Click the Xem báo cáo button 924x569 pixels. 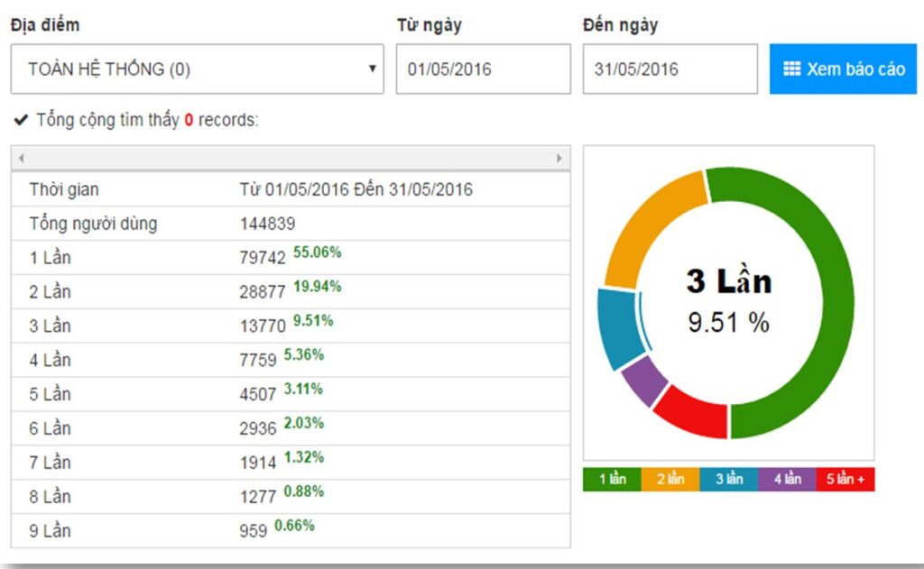click(x=843, y=69)
